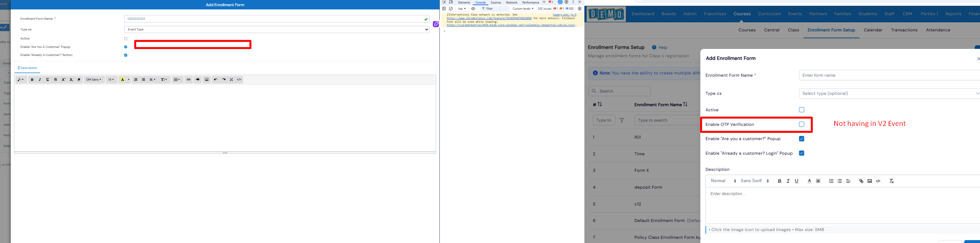Image resolution: width=980 pixels, height=243 pixels.
Task: Click filter funnel icon in forms table
Action: tap(622, 120)
